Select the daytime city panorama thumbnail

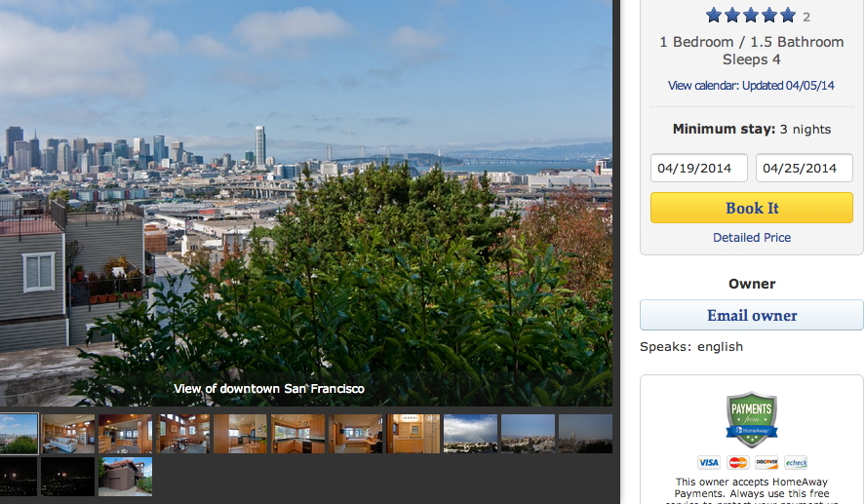tap(528, 434)
